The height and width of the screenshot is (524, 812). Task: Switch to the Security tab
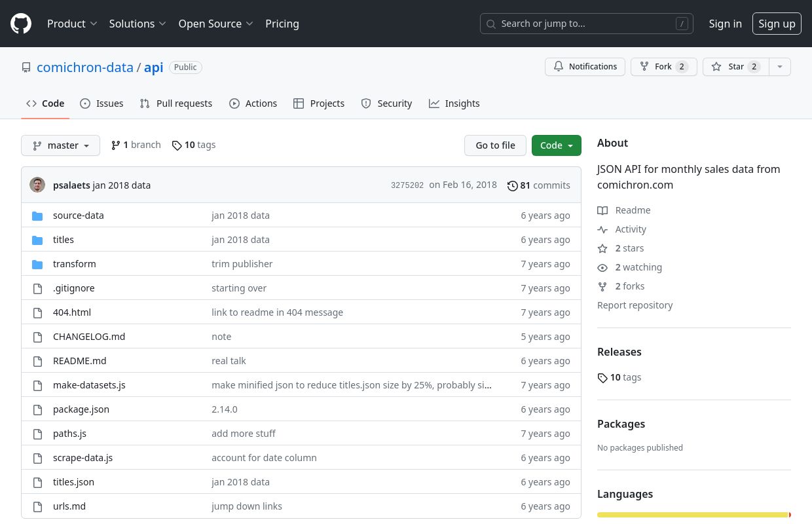386,103
